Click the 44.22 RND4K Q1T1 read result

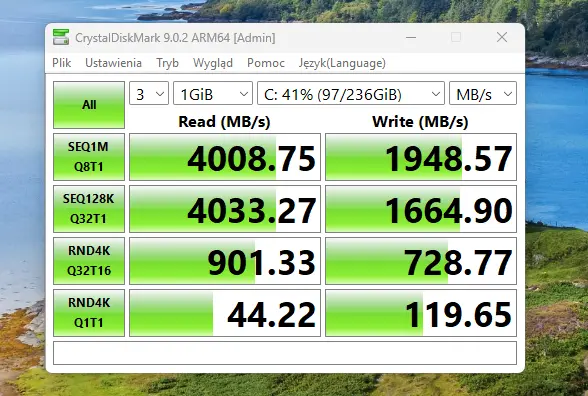point(225,313)
